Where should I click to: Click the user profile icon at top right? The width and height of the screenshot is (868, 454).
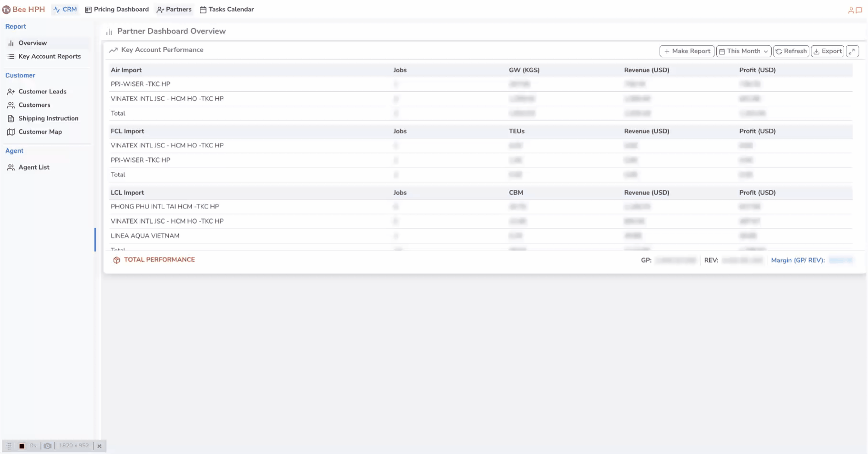click(850, 10)
